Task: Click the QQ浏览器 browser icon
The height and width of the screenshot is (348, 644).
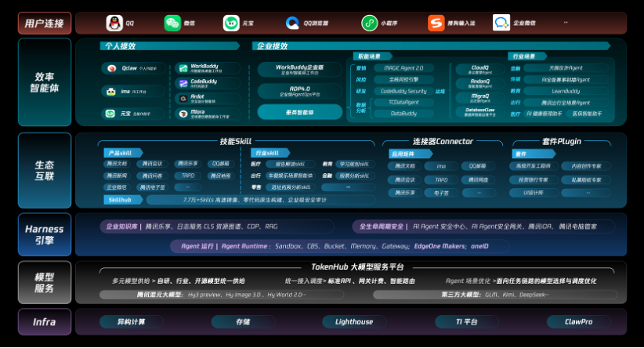Action: [292, 23]
